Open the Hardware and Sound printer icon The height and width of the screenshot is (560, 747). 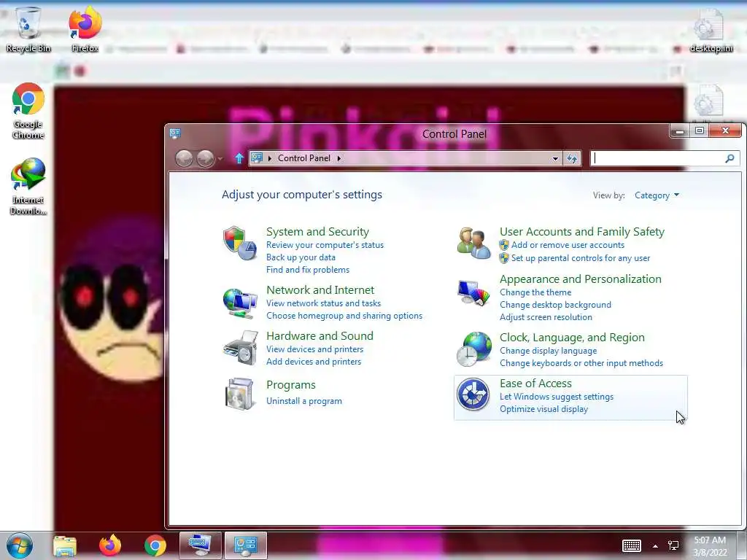240,348
